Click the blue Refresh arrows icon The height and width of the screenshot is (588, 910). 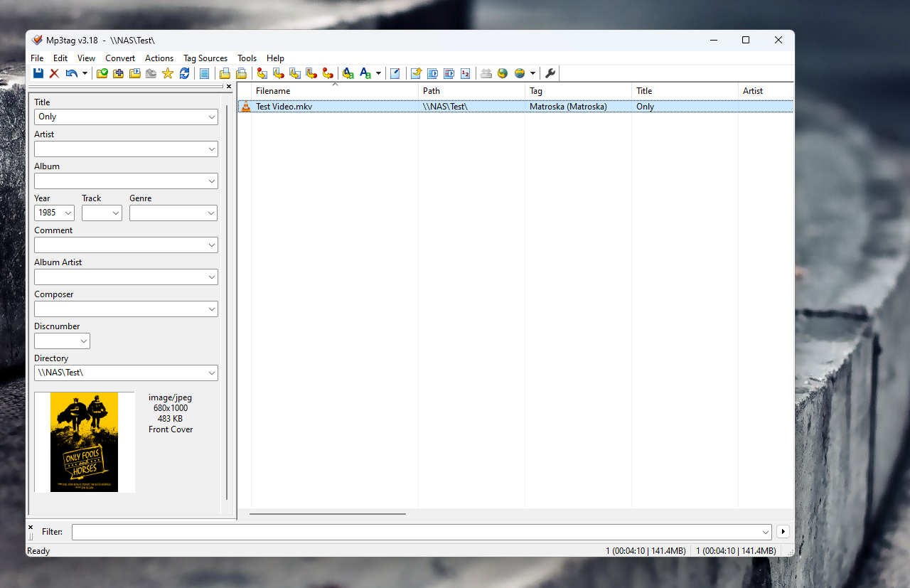coord(184,73)
